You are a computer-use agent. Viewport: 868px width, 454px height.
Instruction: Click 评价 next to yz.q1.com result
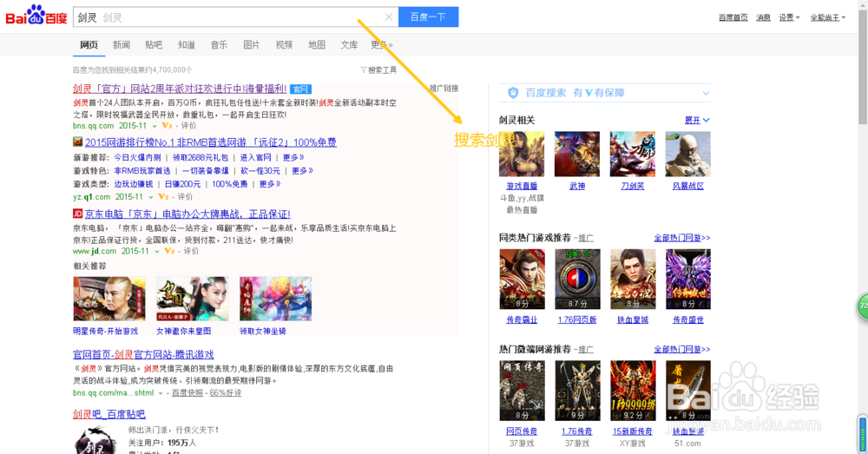coord(184,197)
